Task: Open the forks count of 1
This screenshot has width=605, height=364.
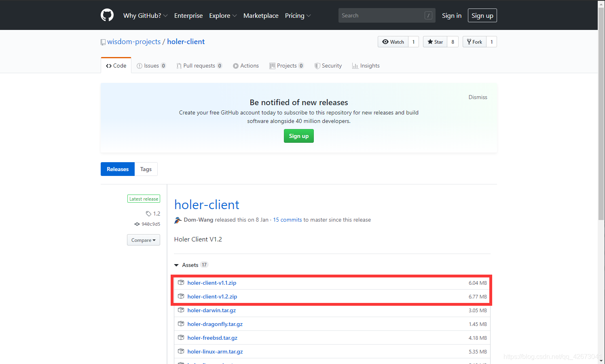Action: 491,42
